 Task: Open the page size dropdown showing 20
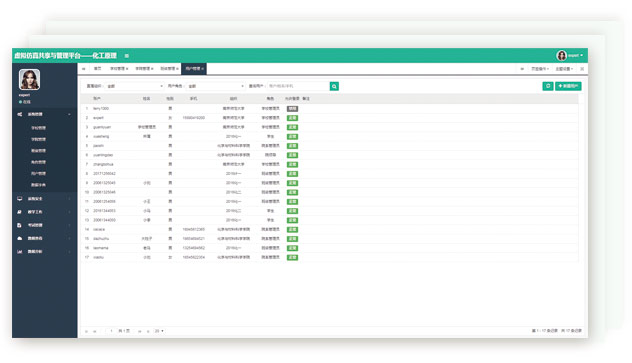point(159,331)
